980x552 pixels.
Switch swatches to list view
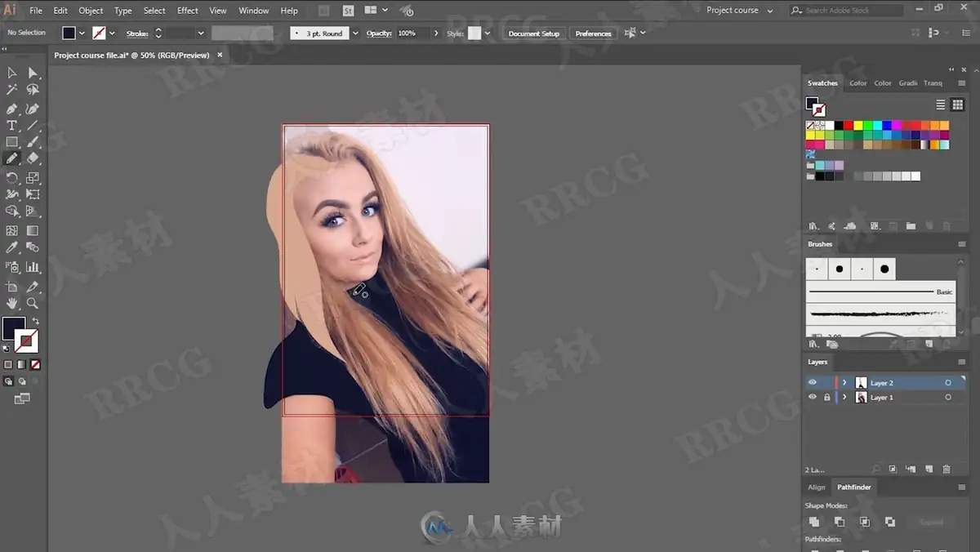tap(941, 105)
